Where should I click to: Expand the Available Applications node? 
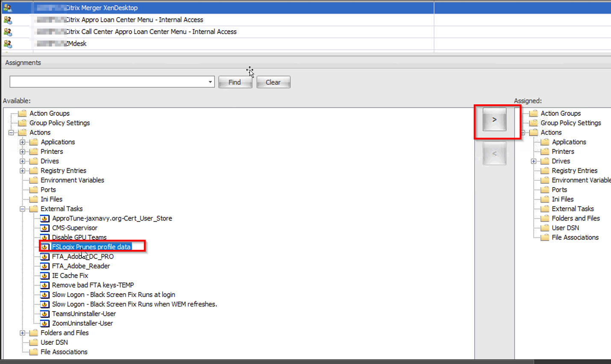(x=23, y=142)
